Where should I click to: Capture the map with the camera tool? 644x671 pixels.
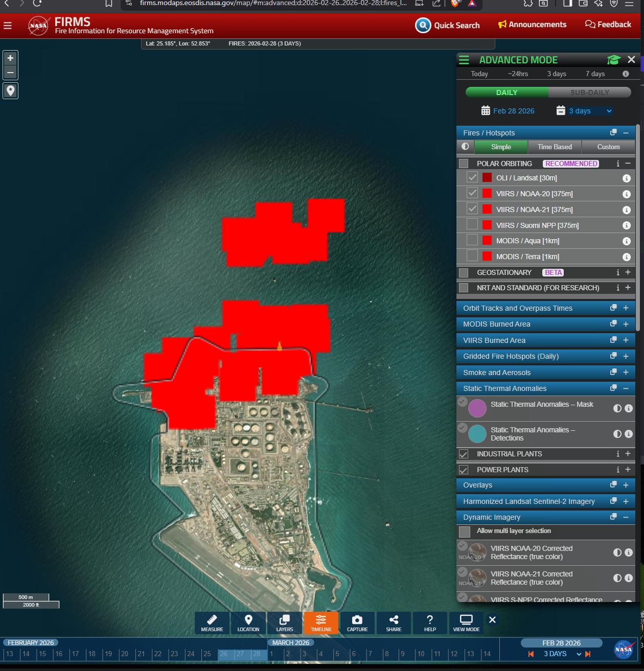tap(357, 623)
